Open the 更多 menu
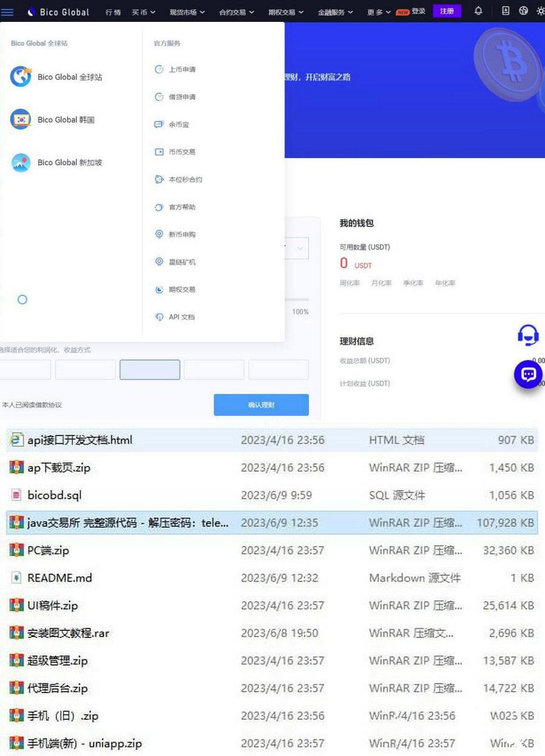 point(376,12)
